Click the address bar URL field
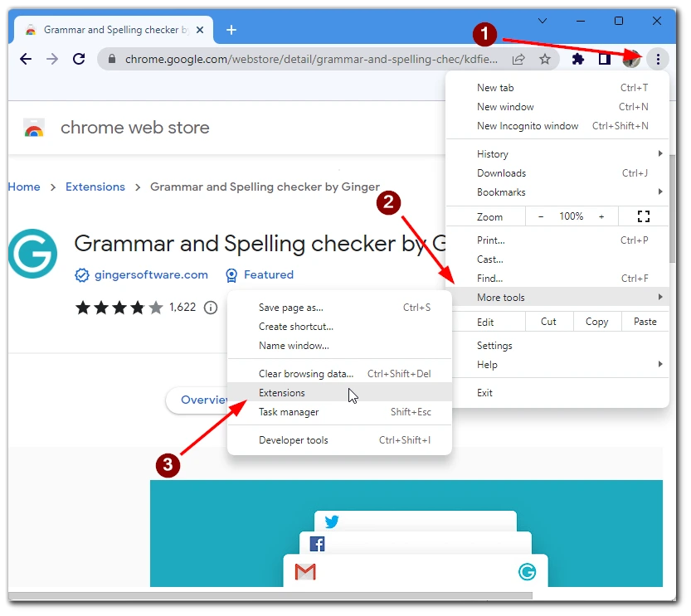This screenshot has height=616, width=691. click(311, 59)
